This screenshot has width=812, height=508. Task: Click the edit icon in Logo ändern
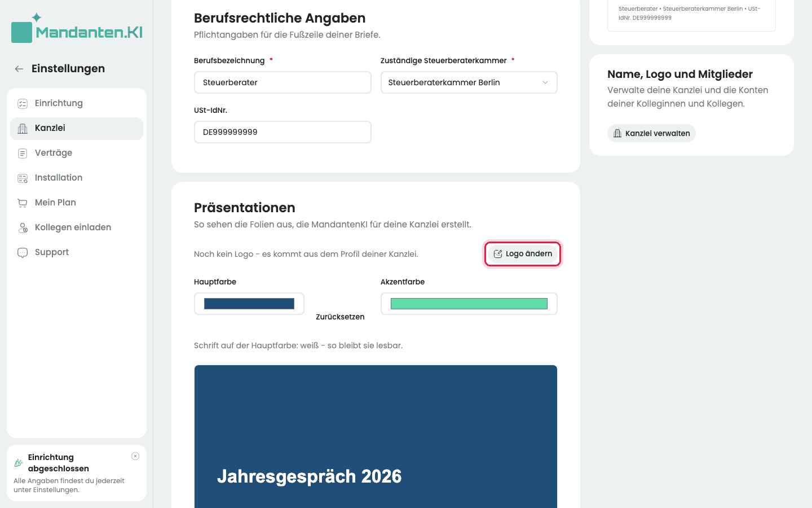click(x=498, y=254)
